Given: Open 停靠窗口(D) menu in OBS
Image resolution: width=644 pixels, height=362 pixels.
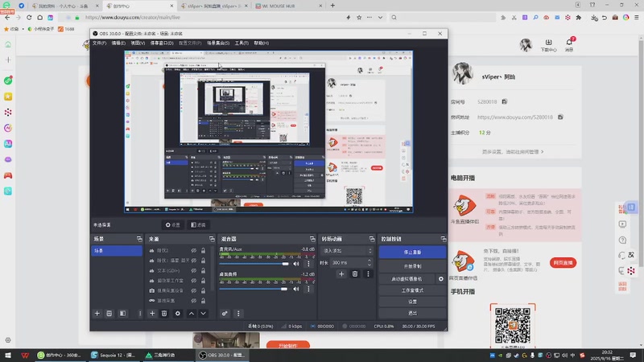Looking at the screenshot, I should pyautogui.click(x=162, y=43).
